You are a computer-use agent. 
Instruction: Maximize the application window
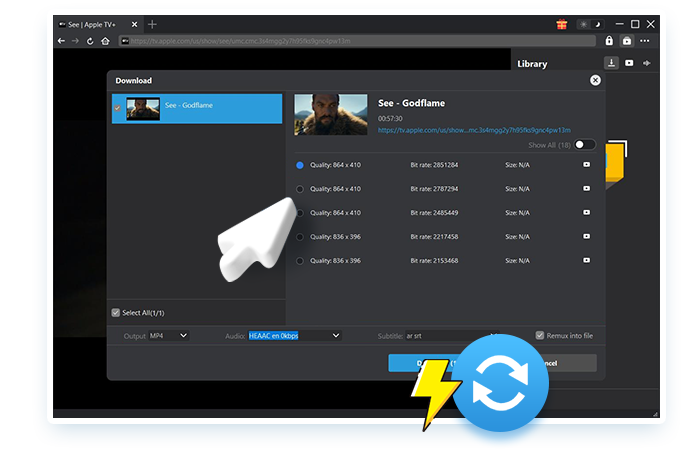coord(635,24)
